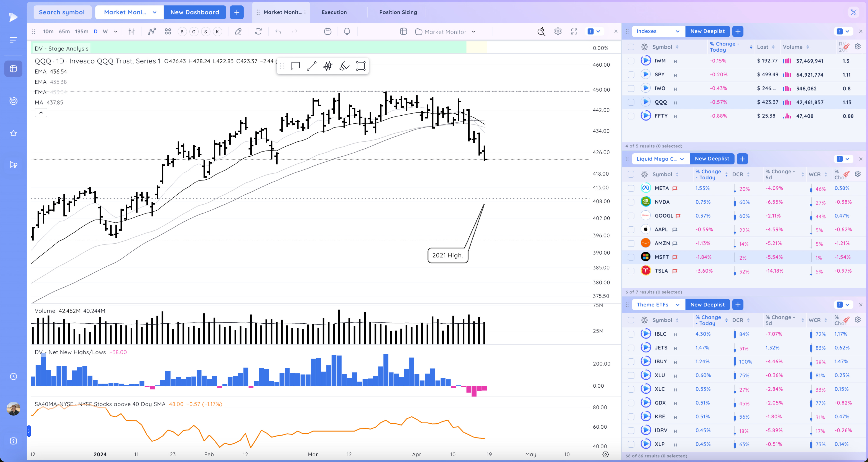This screenshot has width=868, height=462.
Task: Switch to the Execution tab
Action: click(334, 12)
